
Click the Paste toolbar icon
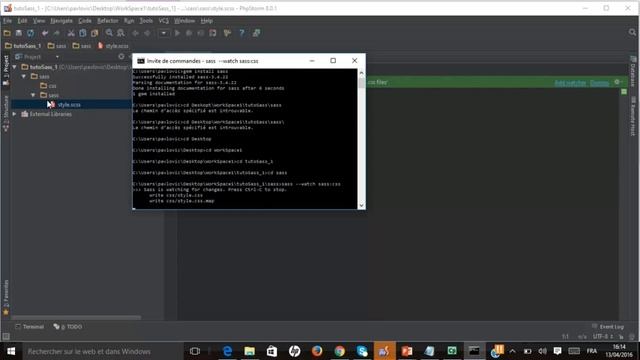pos(95,33)
